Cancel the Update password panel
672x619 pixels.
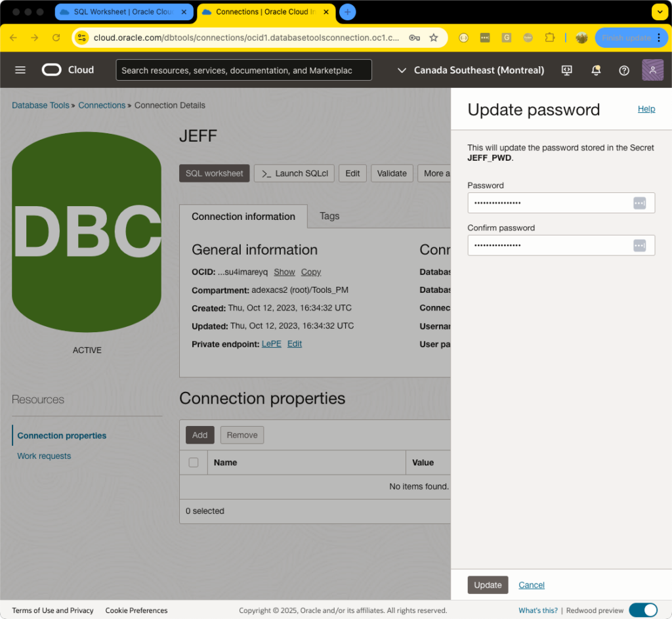532,585
